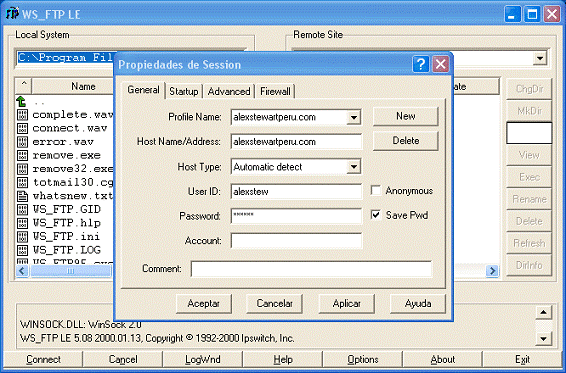The width and height of the screenshot is (566, 373).
Task: Switch to the Startup tab
Action: pyautogui.click(x=184, y=91)
